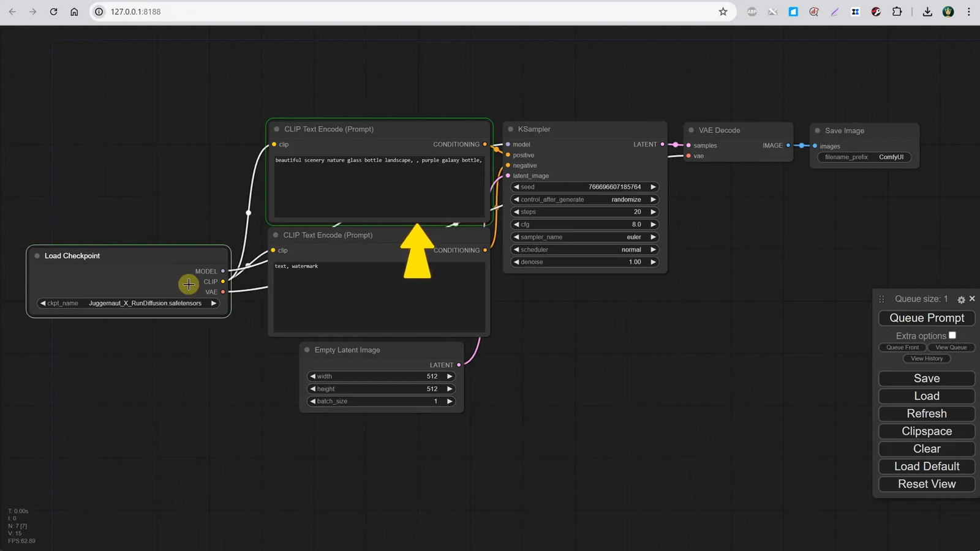The width and height of the screenshot is (980, 551).
Task: Click the Queue Prompt button
Action: (x=927, y=318)
